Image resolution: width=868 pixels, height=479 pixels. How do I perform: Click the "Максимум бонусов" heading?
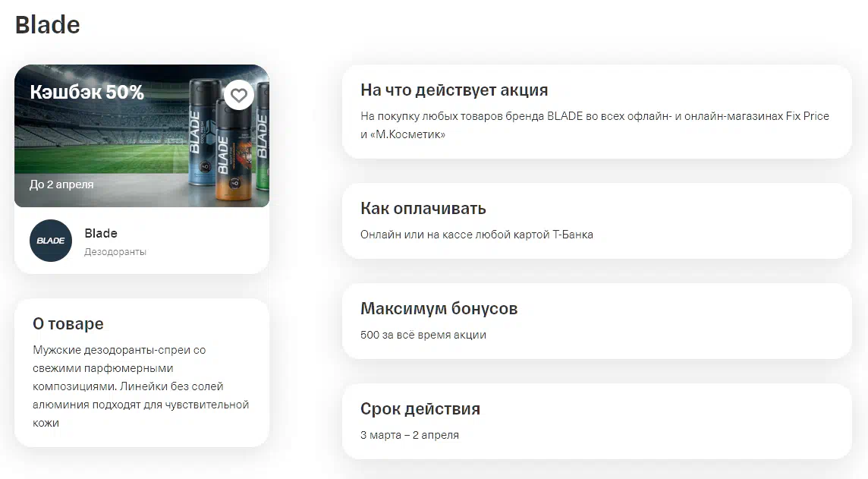pos(439,309)
